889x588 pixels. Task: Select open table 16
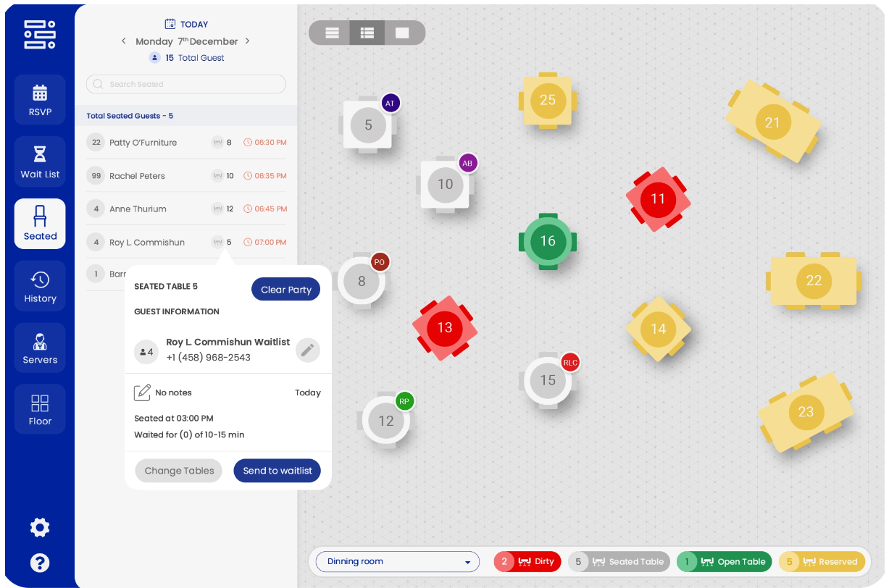548,241
